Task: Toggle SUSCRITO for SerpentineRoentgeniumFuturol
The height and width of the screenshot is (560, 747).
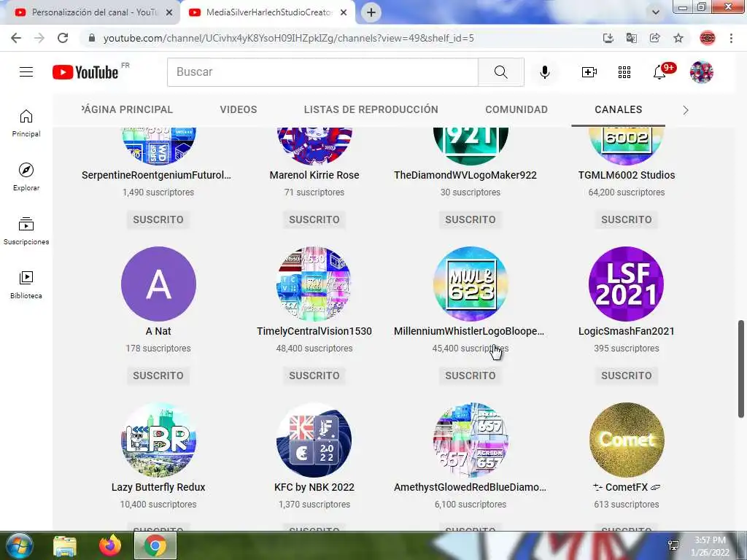Action: click(x=158, y=219)
